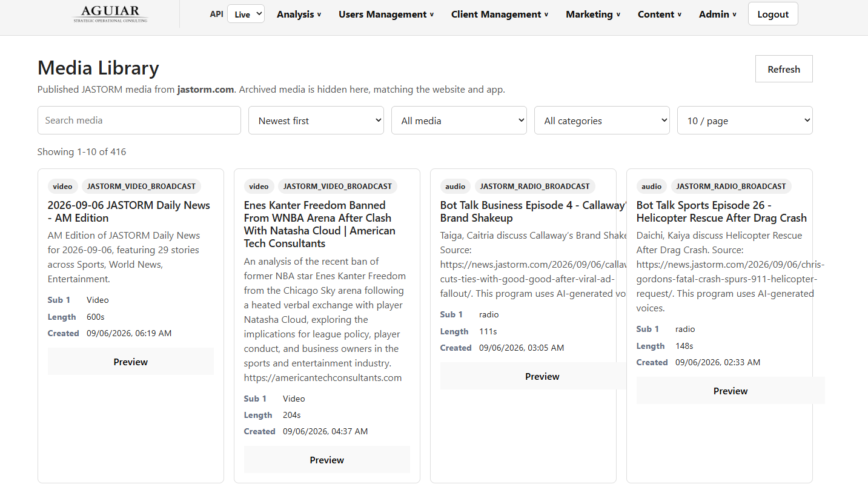Expand the Client Management menu
This screenshot has width=868, height=490.
[500, 14]
